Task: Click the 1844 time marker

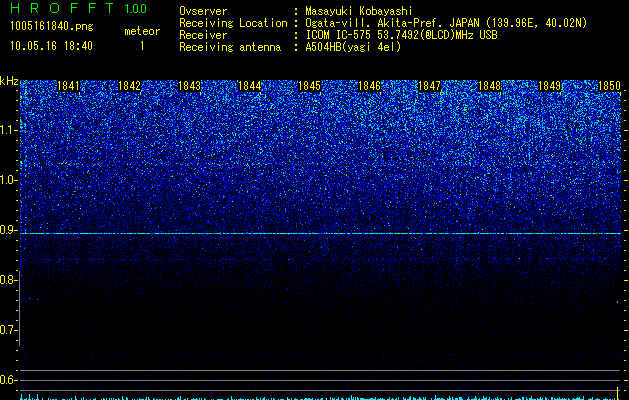Action: (x=250, y=86)
